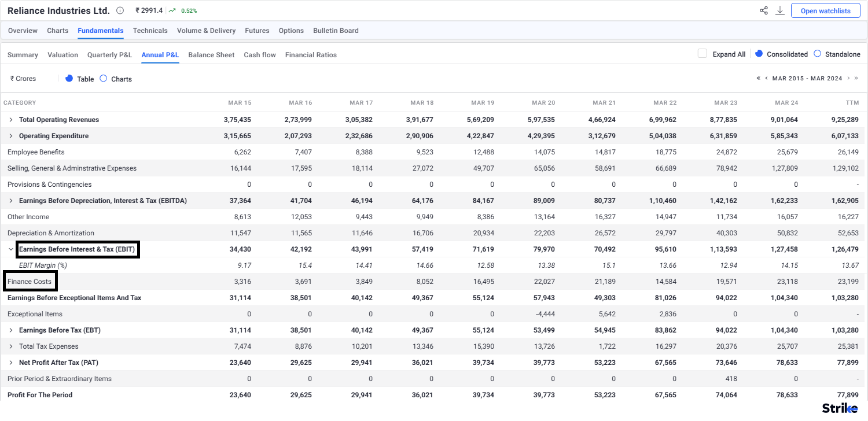The width and height of the screenshot is (868, 421).
Task: Click the 9,25,289 TTM revenue value
Action: point(845,120)
